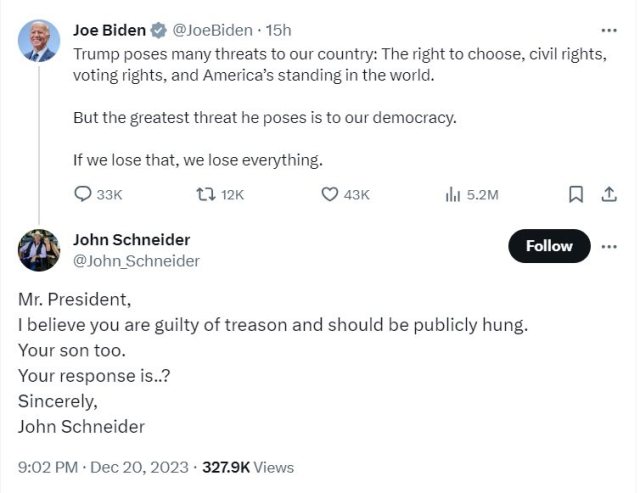Click the @John_Schneider handle
The height and width of the screenshot is (493, 640).
point(136,261)
